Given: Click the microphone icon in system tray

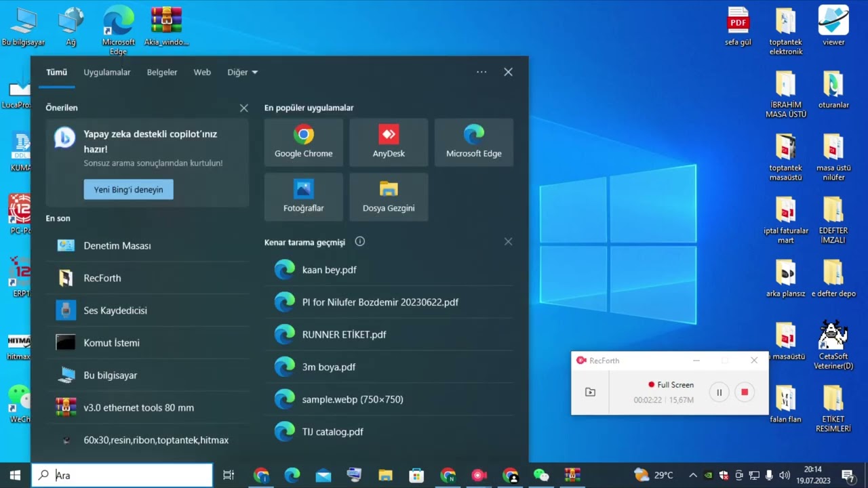Looking at the screenshot, I should [x=769, y=475].
